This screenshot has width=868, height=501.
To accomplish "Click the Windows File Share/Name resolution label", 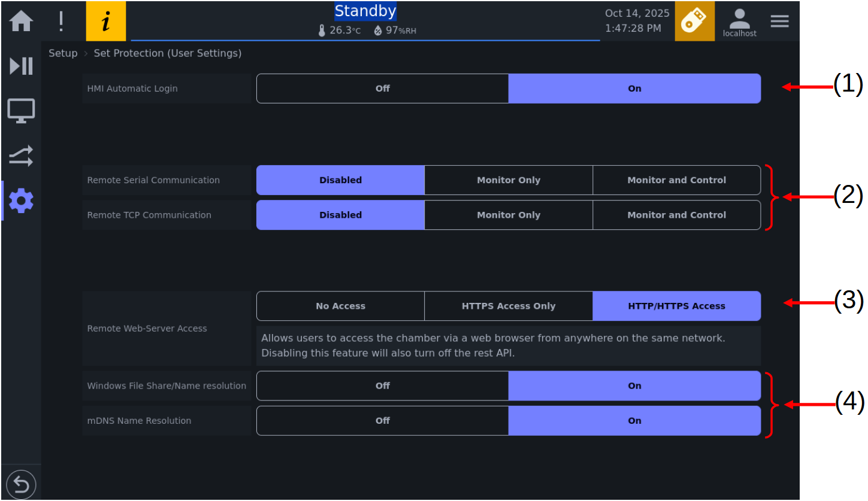I will (x=167, y=386).
